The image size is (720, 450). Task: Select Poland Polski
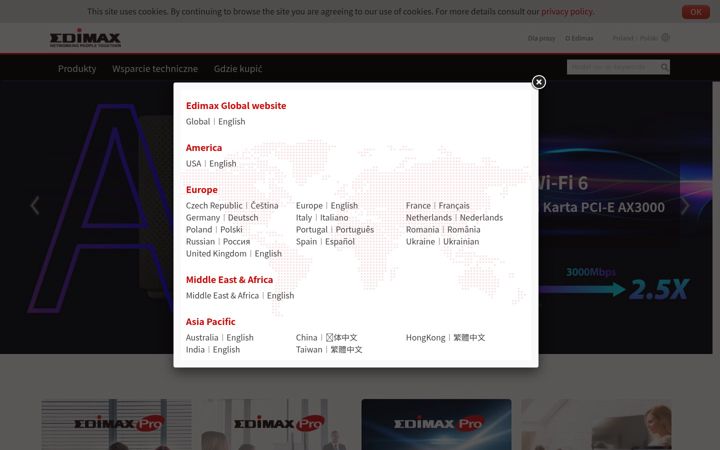pos(214,230)
